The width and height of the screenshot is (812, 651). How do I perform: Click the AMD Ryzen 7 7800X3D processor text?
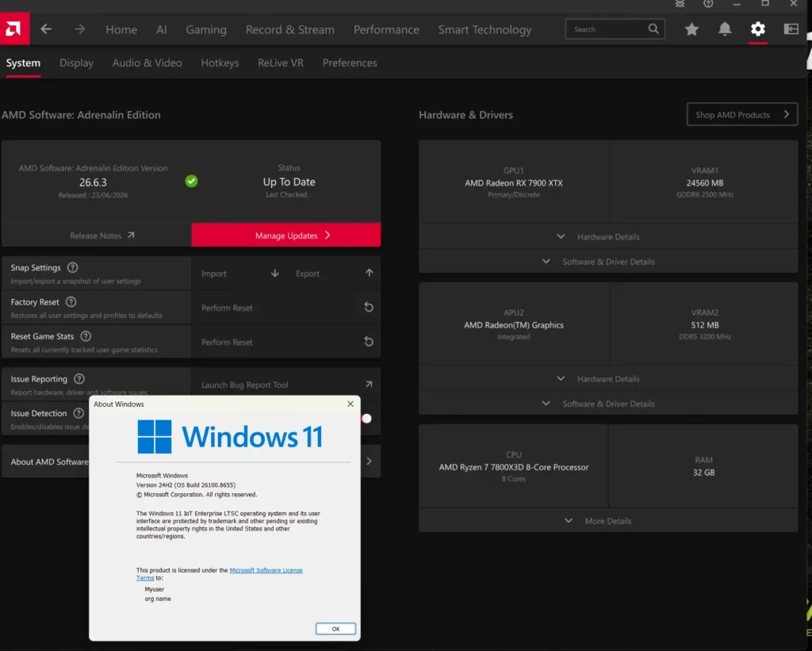pyautogui.click(x=513, y=467)
